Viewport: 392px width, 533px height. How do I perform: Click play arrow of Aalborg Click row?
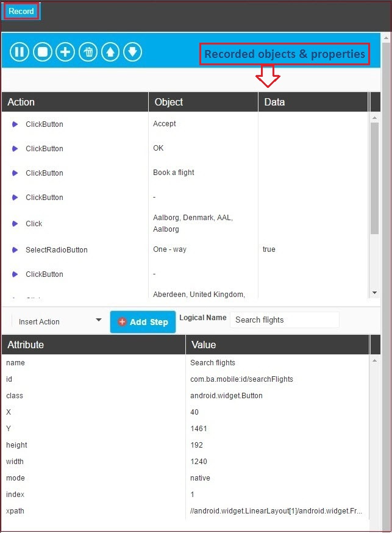pos(15,224)
